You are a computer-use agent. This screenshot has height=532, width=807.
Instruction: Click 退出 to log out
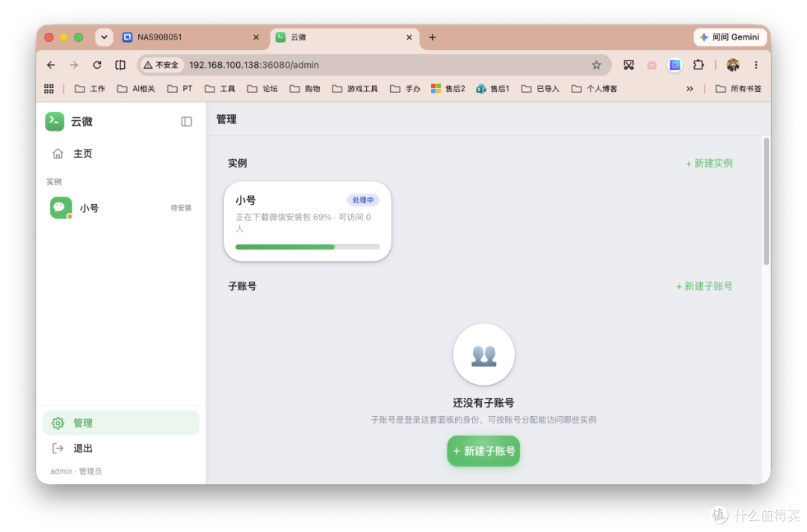[121, 448]
